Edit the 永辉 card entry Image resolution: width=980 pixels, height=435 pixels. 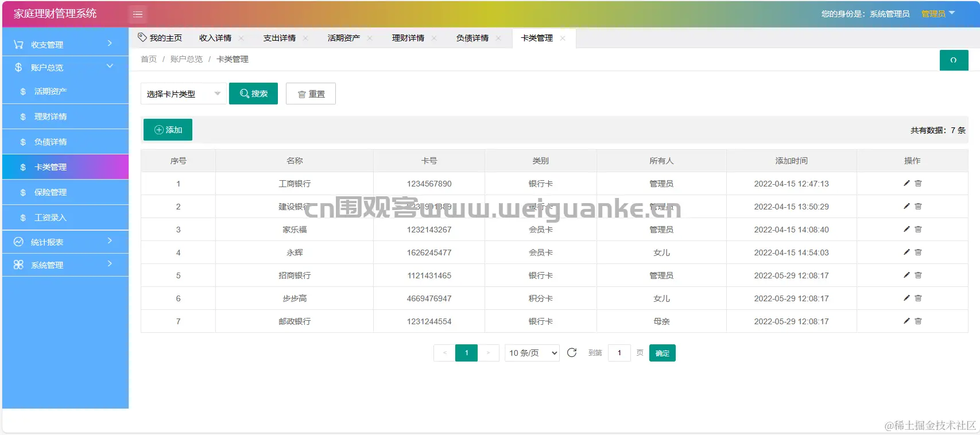click(x=907, y=252)
